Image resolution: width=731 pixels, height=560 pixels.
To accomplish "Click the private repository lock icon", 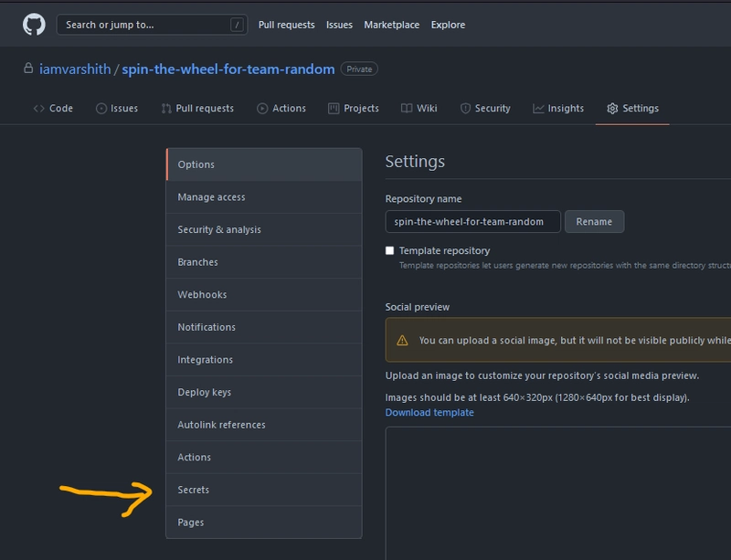I will pyautogui.click(x=28, y=69).
